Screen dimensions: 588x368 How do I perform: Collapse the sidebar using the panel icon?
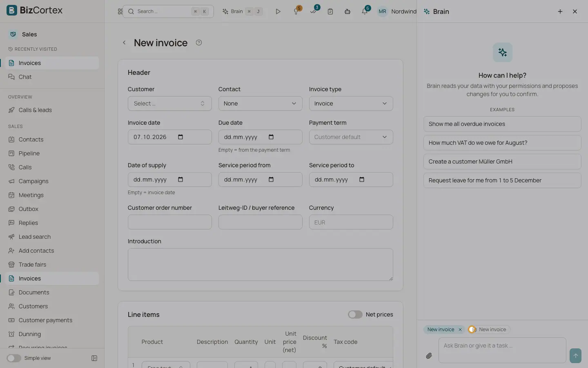(94, 358)
